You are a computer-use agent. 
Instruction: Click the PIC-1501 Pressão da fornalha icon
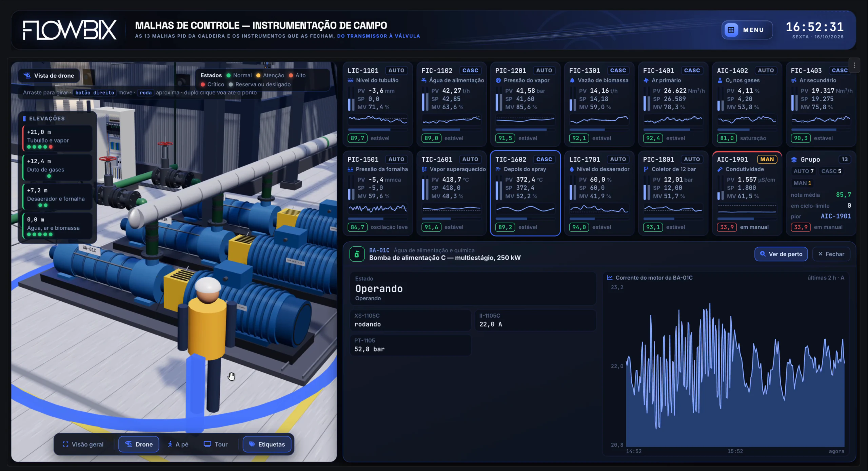350,169
